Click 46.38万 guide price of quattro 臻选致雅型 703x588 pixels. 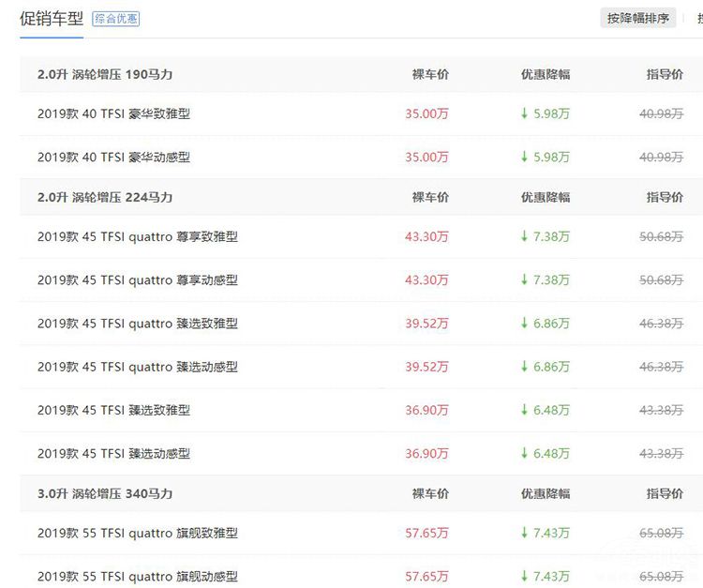662,324
